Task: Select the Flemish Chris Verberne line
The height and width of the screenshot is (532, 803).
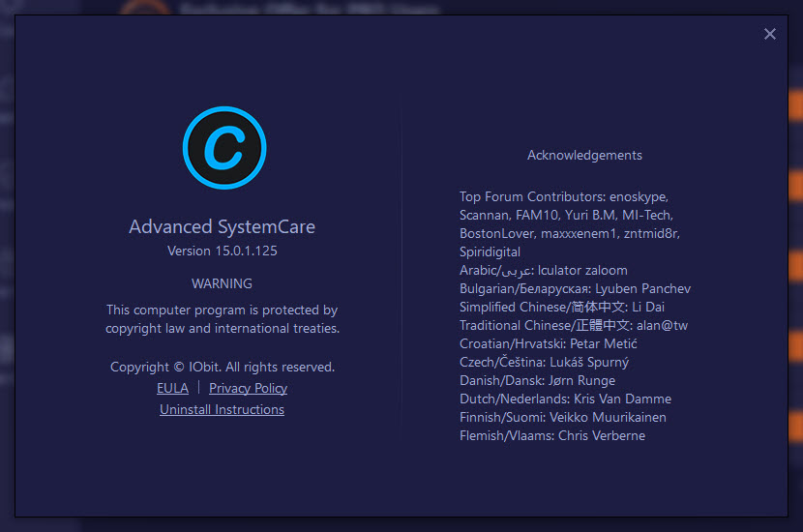Action: 552,435
